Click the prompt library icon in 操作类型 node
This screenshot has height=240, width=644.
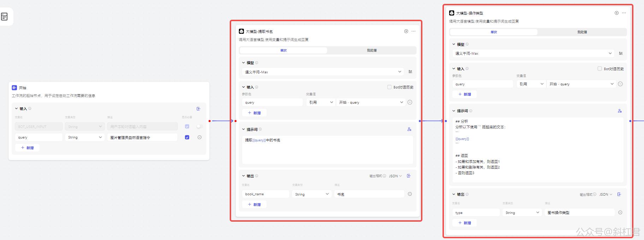[620, 111]
